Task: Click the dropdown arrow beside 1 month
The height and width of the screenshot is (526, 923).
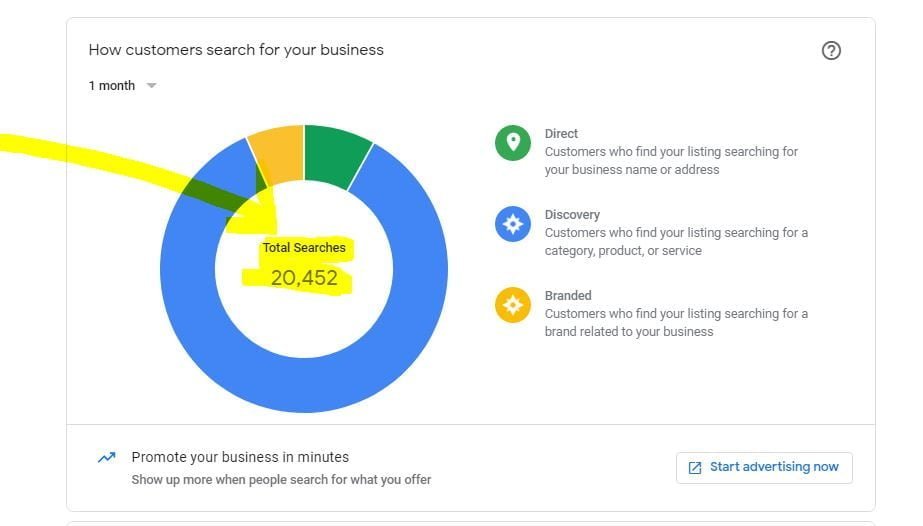Action: click(x=152, y=86)
